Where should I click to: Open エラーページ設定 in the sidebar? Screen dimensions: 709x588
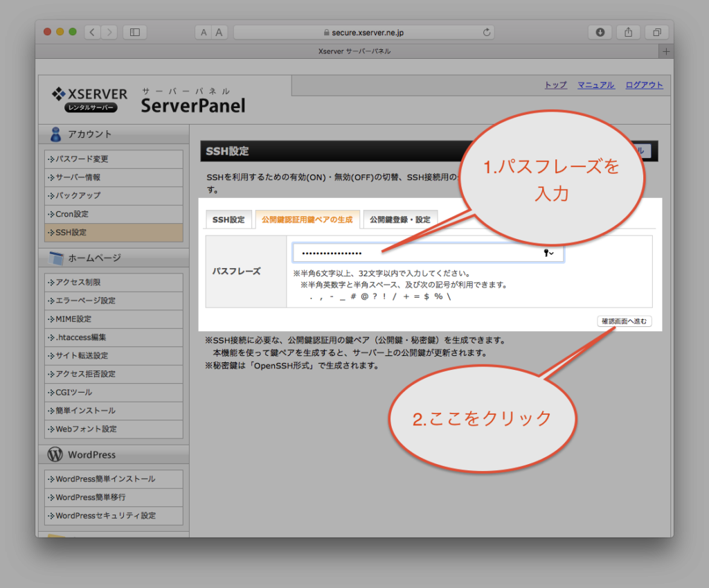coord(114,301)
